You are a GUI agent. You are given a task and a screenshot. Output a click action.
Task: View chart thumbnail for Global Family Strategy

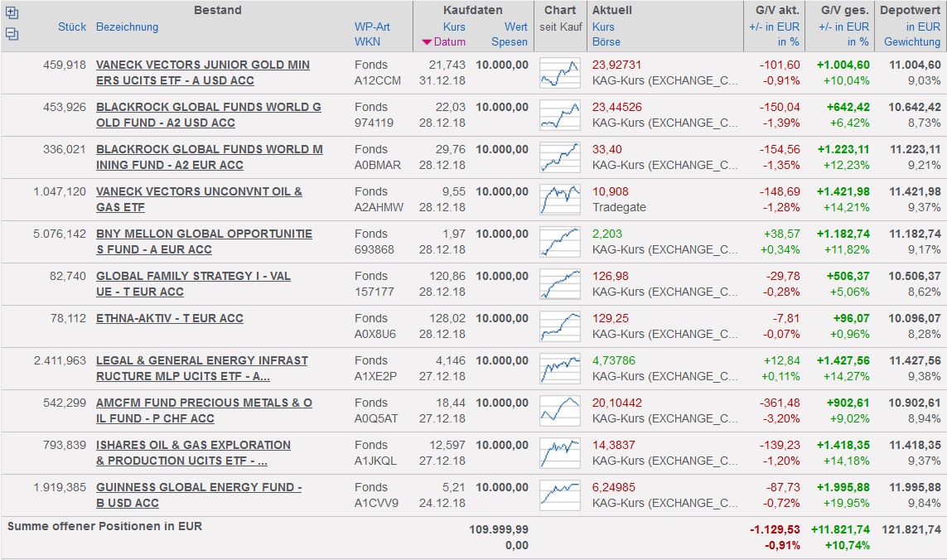560,284
